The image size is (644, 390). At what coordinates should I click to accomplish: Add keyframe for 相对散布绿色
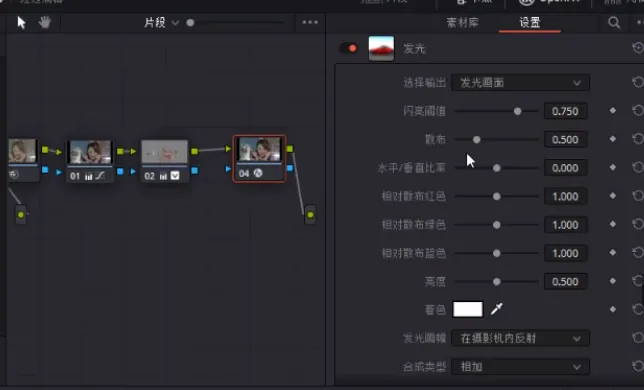pos(612,224)
